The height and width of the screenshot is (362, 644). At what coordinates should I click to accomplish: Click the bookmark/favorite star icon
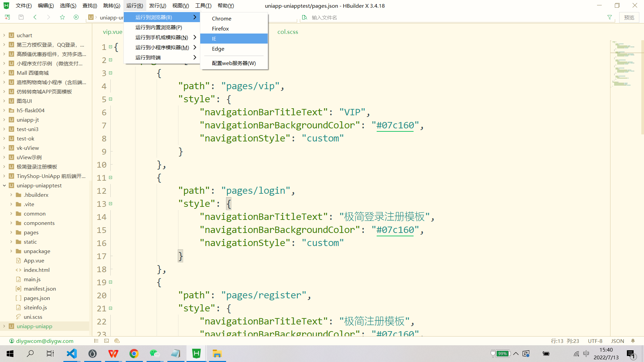click(x=62, y=17)
